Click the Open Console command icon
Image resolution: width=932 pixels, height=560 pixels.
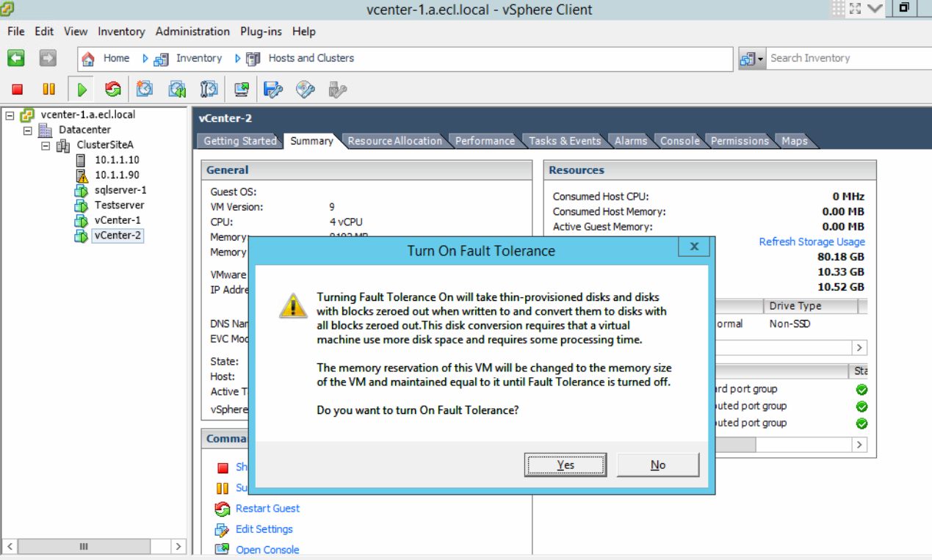(x=223, y=550)
